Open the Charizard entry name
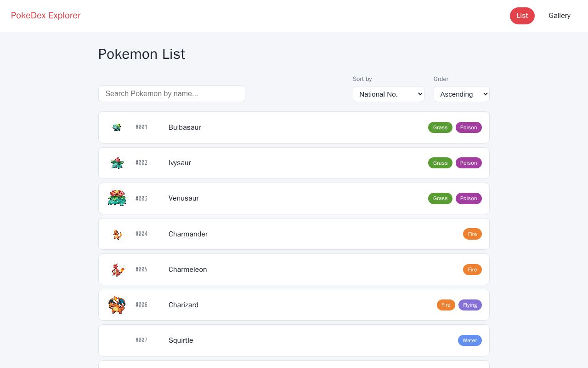The image size is (588, 368). (x=184, y=305)
